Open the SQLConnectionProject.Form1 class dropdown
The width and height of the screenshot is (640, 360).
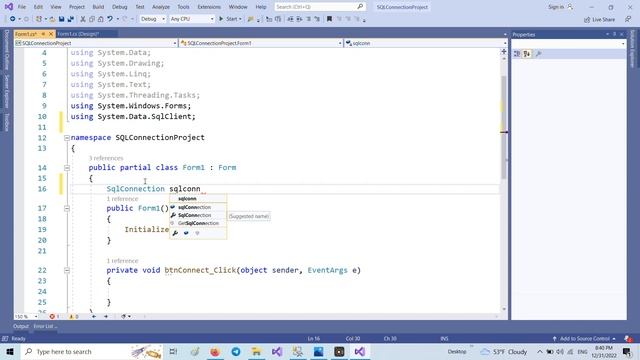pos(261,43)
